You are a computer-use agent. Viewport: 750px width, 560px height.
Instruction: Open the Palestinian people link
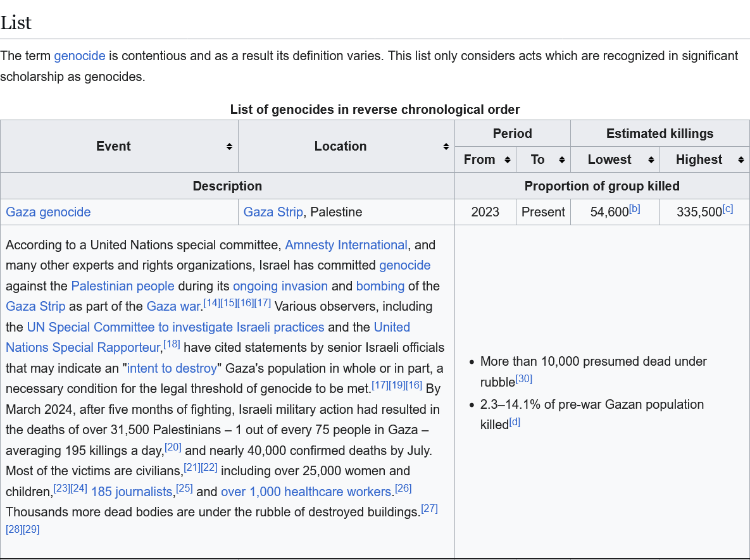122,286
